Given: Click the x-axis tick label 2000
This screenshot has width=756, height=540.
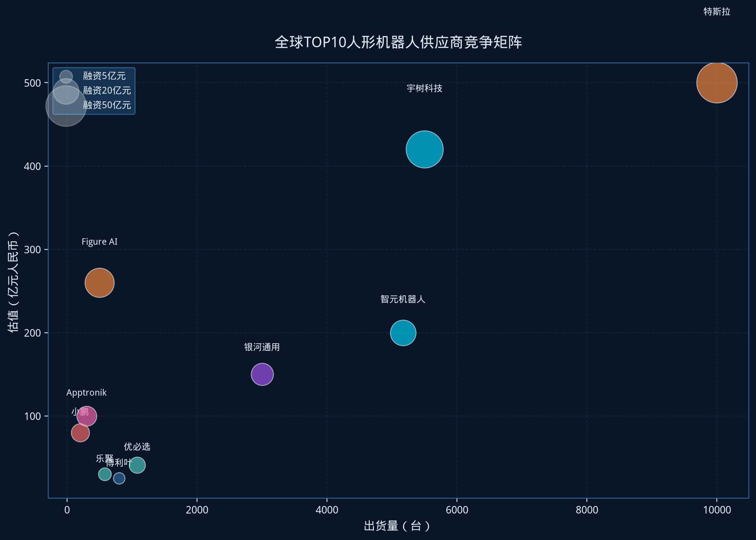Looking at the screenshot, I should (x=197, y=510).
